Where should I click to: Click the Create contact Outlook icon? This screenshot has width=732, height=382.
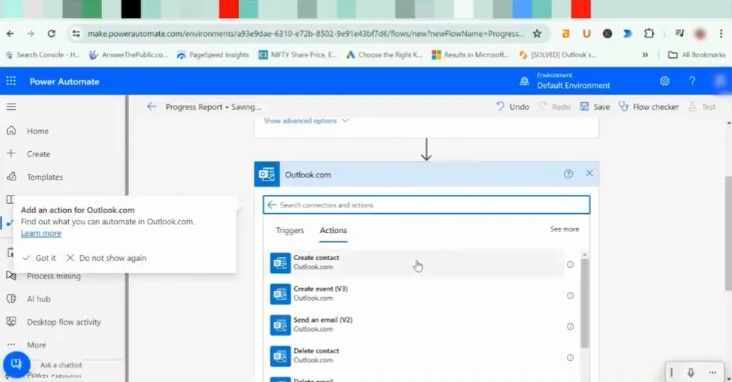pos(280,263)
